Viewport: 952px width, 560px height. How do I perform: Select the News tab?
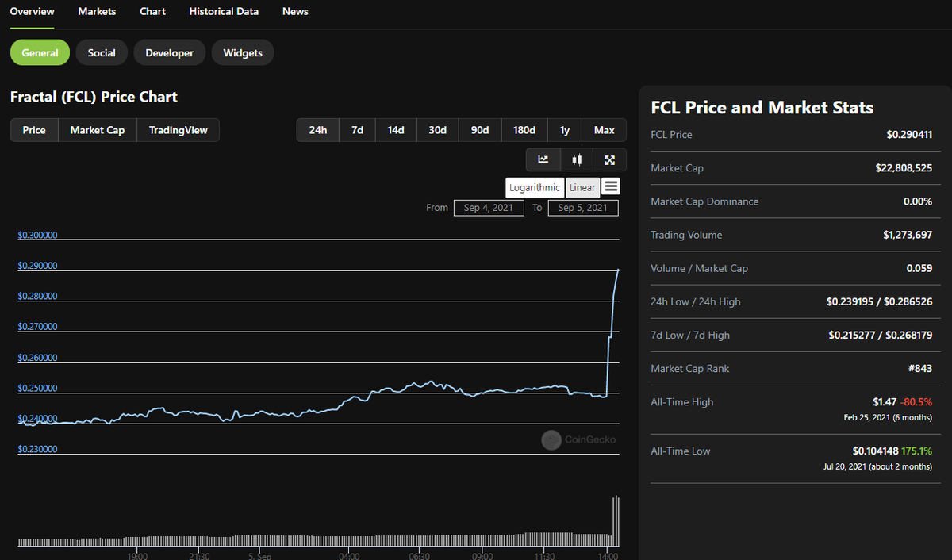coord(294,11)
